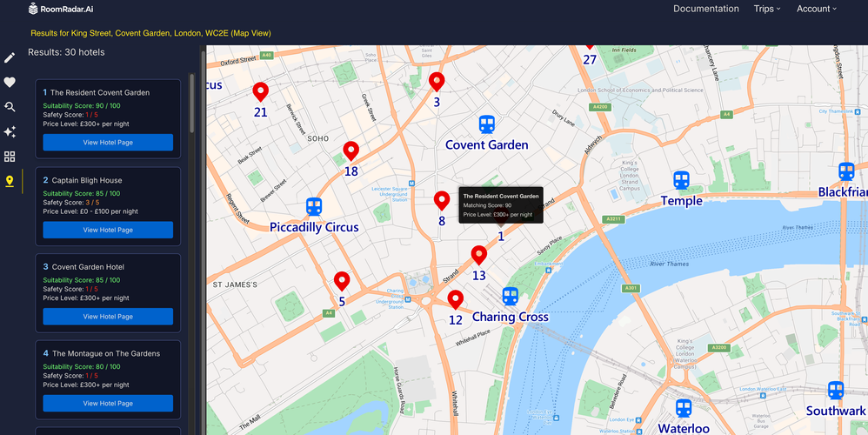This screenshot has height=435, width=868.
Task: Click map pin number 5
Action: tap(342, 282)
